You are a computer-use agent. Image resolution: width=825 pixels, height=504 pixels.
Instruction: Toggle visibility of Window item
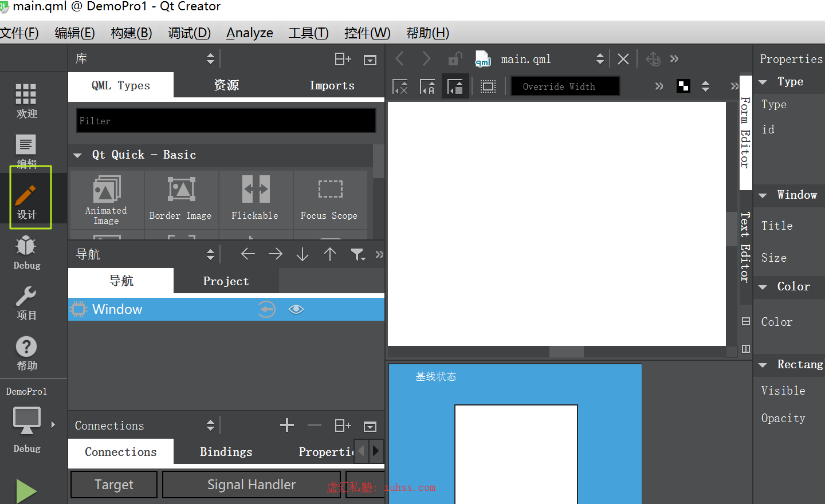coord(296,309)
